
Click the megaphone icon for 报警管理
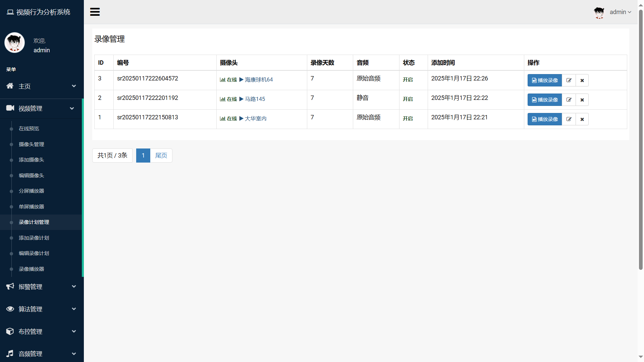[x=10, y=286]
